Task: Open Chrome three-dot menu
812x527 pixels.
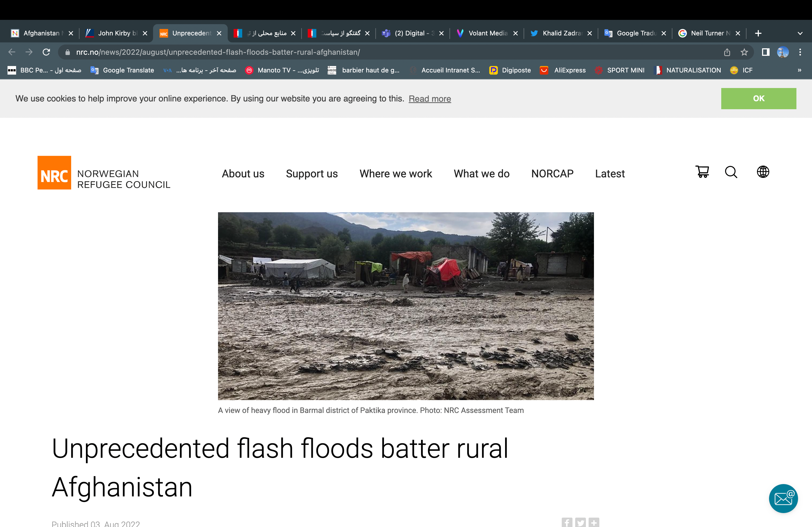Action: (800, 52)
